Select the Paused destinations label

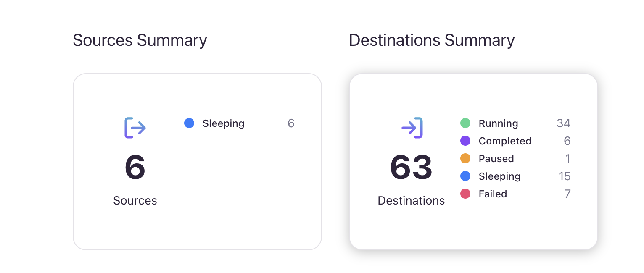(x=496, y=159)
